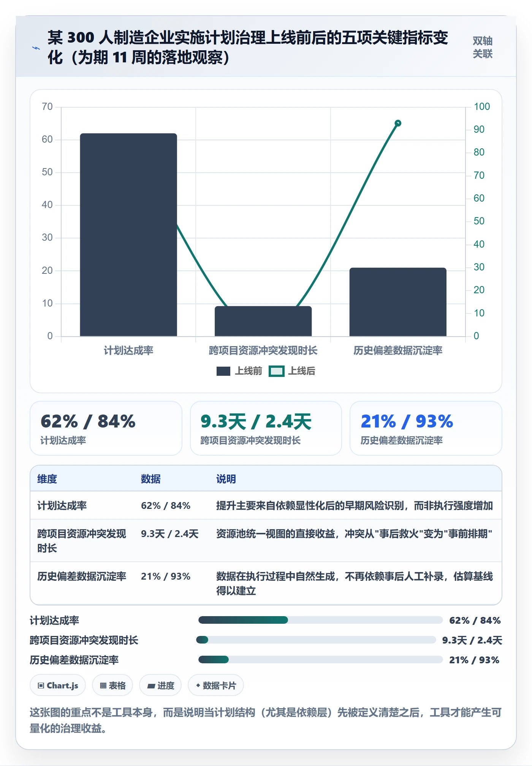The image size is (532, 766).
Task: Click the 历史偏差数据沉淀率 progress bar
Action: pos(321,660)
